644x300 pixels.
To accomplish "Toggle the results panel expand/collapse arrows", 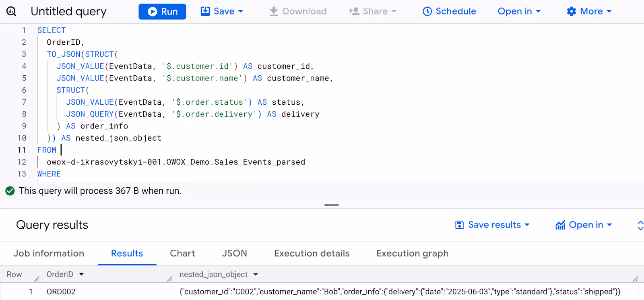I will (640, 225).
